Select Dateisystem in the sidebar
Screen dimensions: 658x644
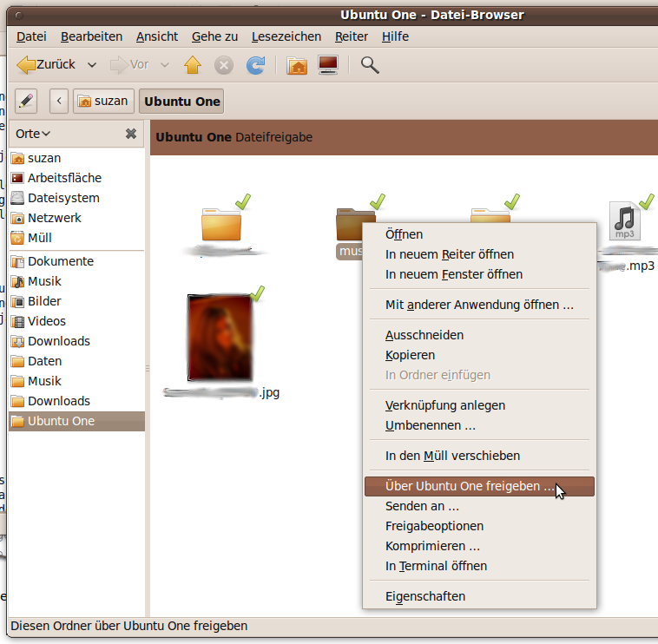76,198
